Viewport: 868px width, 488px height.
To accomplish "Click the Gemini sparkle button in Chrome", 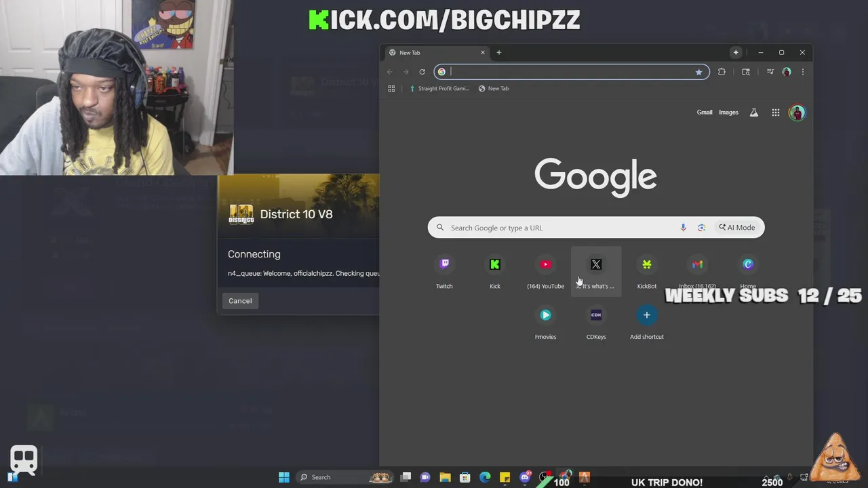I will click(736, 52).
